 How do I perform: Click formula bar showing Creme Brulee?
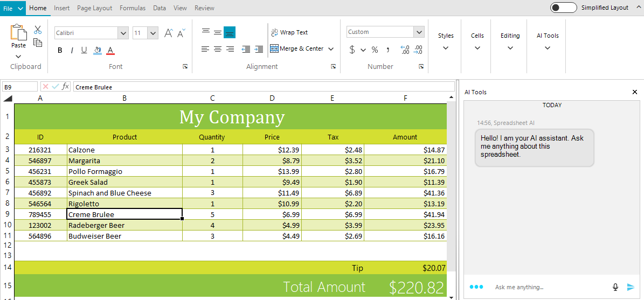(264, 87)
